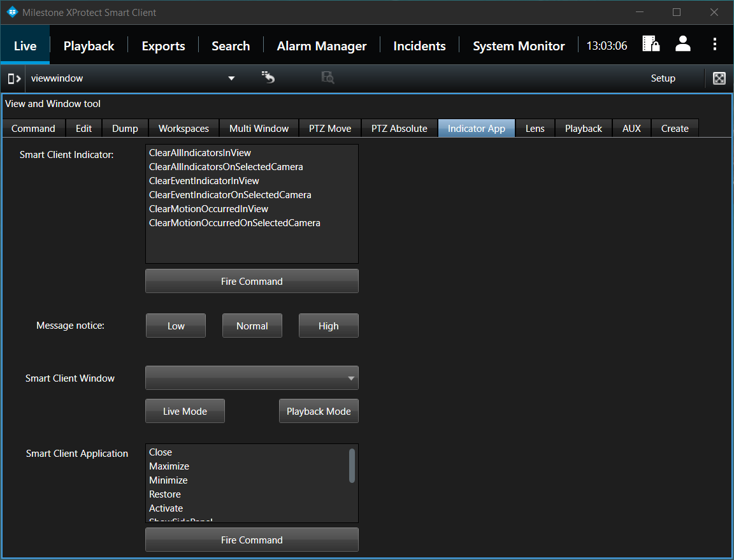This screenshot has width=734, height=560.
Task: Select the PTZ Absolute tab
Action: coord(399,128)
